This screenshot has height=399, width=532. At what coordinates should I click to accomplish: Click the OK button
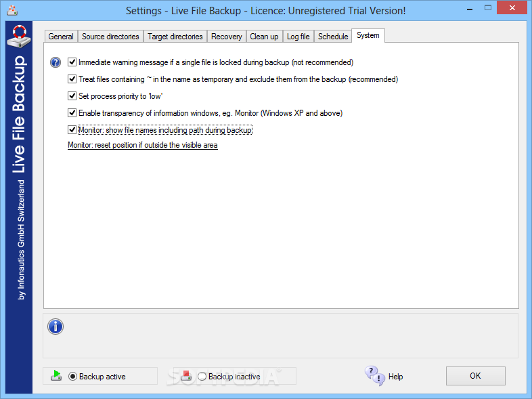pyautogui.click(x=476, y=375)
